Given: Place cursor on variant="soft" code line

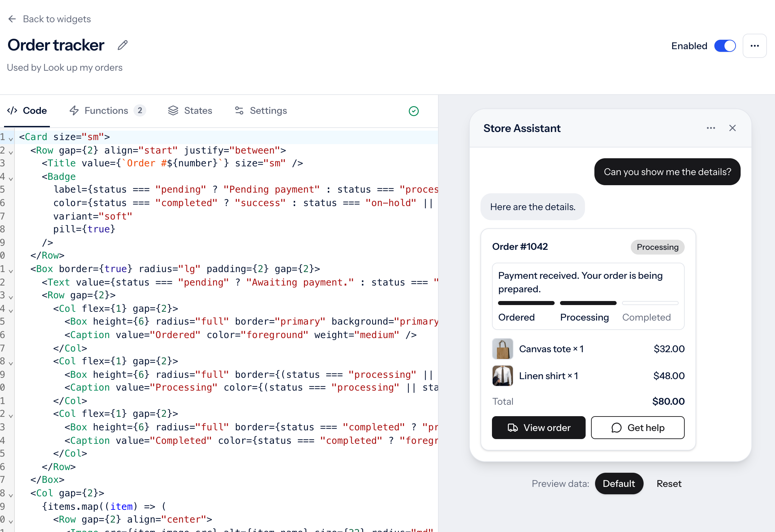Looking at the screenshot, I should pos(93,216).
